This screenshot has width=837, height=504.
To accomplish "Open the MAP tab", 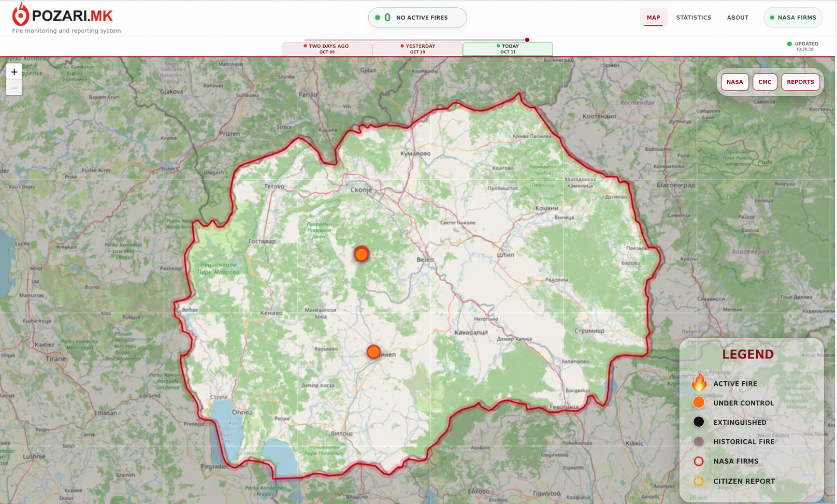I will (653, 18).
